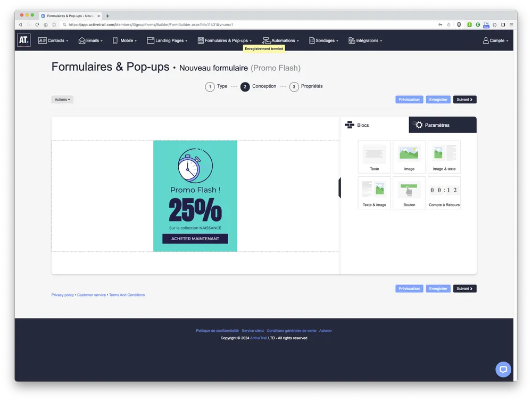Image resolution: width=532 pixels, height=401 pixels.
Task: Open the Privacy policy link
Action: point(62,294)
